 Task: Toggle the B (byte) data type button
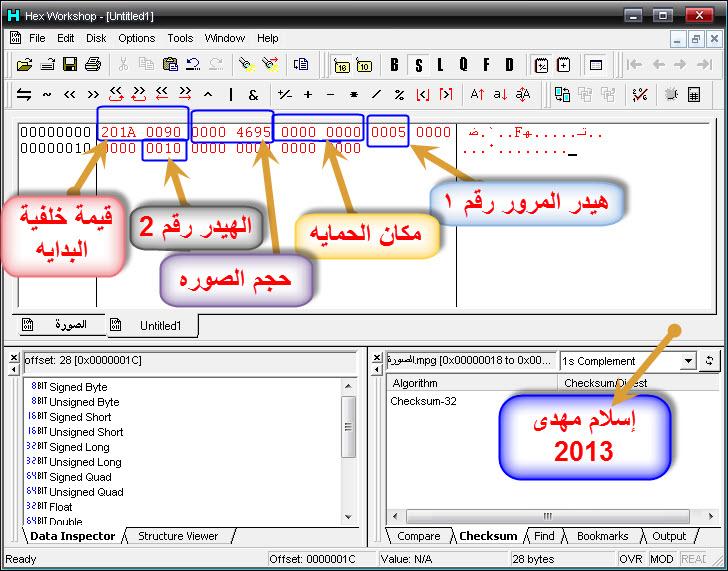tap(394, 65)
